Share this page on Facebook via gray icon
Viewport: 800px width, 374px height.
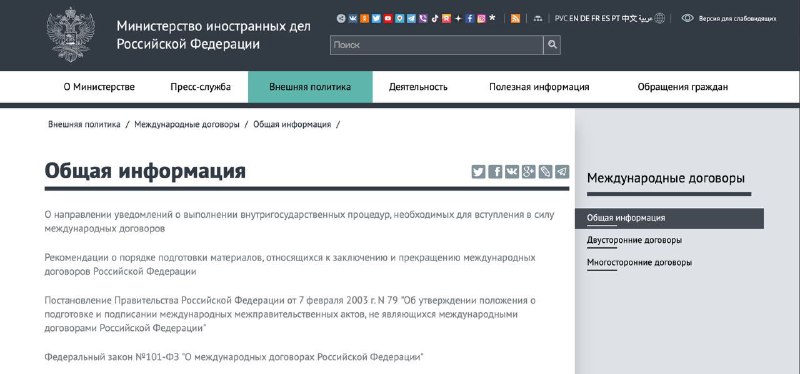tap(495, 171)
